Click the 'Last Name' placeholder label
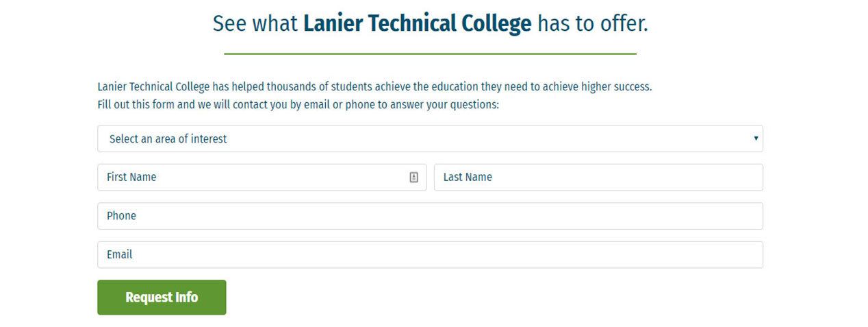 [468, 177]
